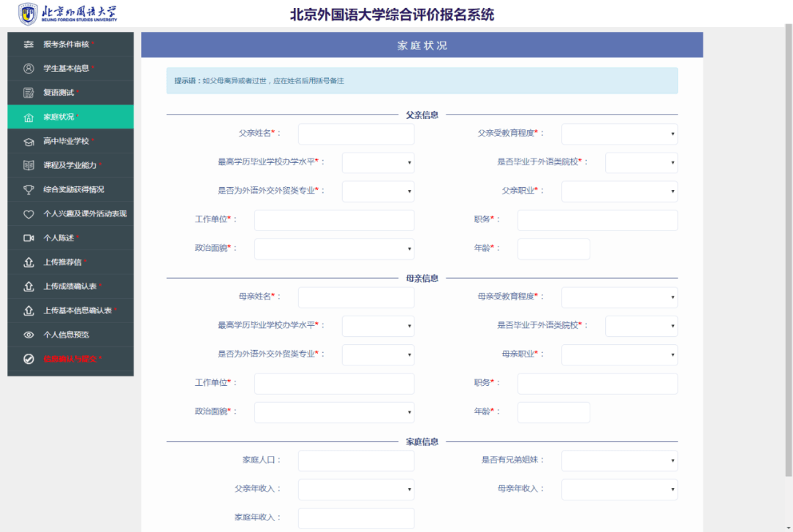Screen dimensions: 793x532
Task: Open the 上传成绩确认表 page
Action: click(x=71, y=286)
